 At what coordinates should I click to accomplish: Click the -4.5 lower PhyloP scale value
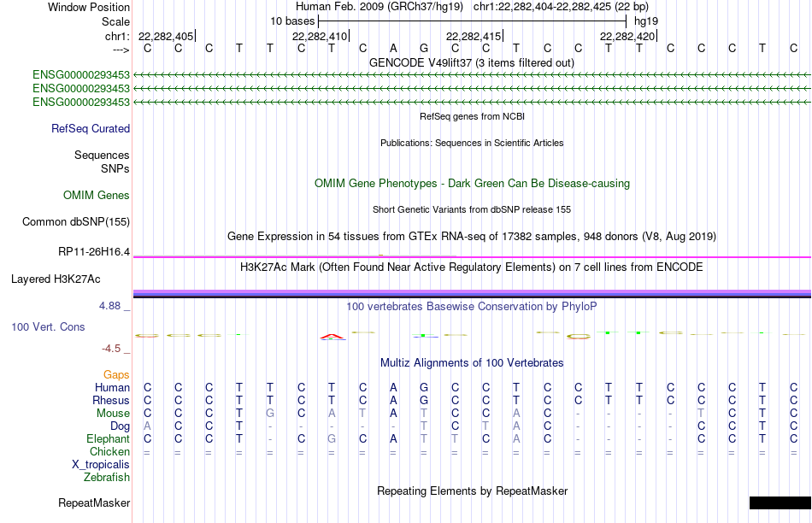point(111,349)
